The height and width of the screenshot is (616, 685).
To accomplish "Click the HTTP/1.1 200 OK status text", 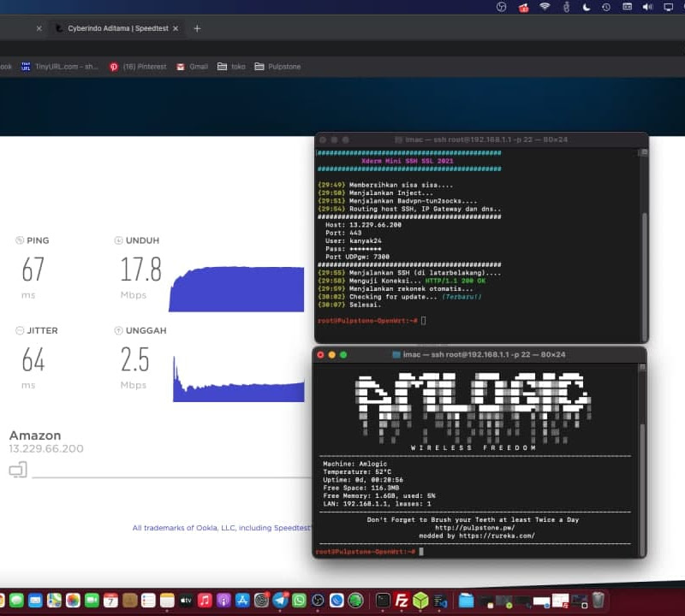I will click(x=456, y=281).
